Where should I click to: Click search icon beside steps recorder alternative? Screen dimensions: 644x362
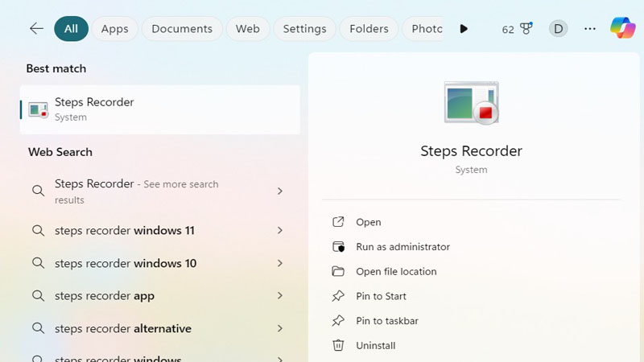click(x=38, y=328)
